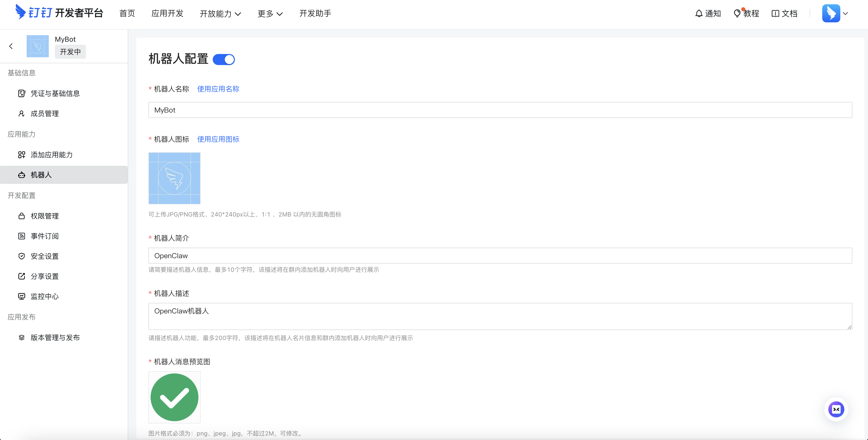Click the green checkmark message preview image
Viewport: 868px width, 440px height.
coord(175,397)
